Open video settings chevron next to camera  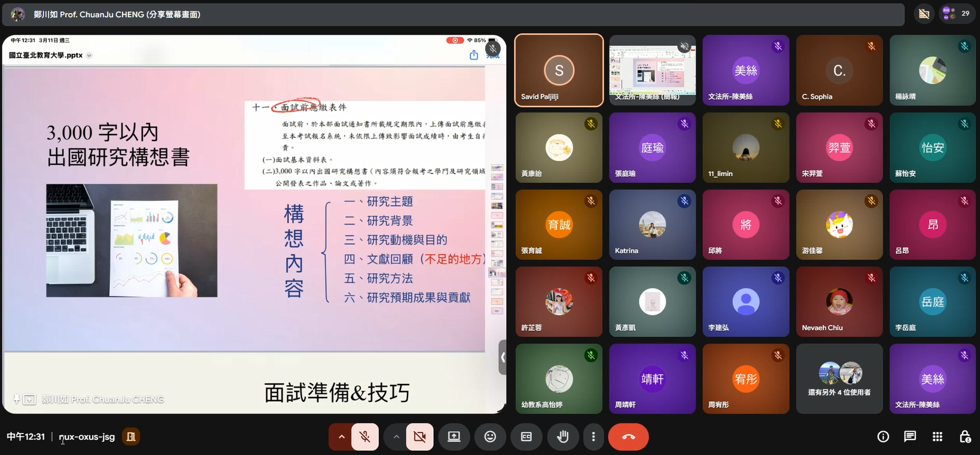(396, 437)
